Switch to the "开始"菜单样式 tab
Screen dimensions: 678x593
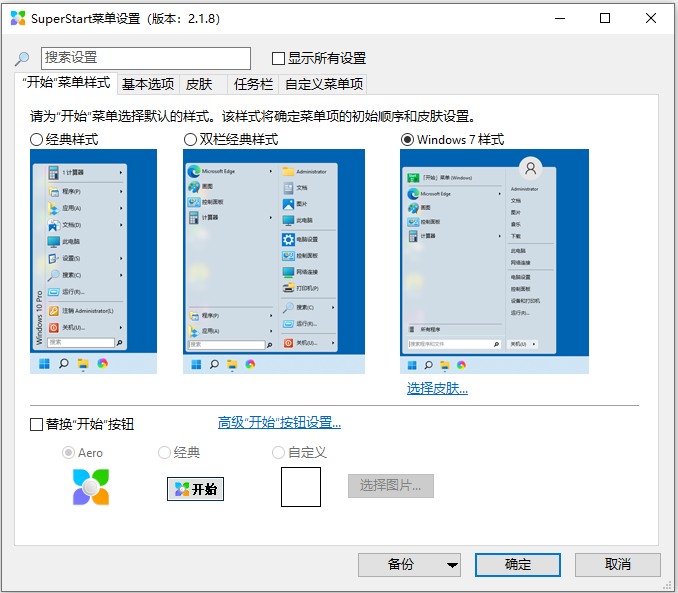click(66, 83)
